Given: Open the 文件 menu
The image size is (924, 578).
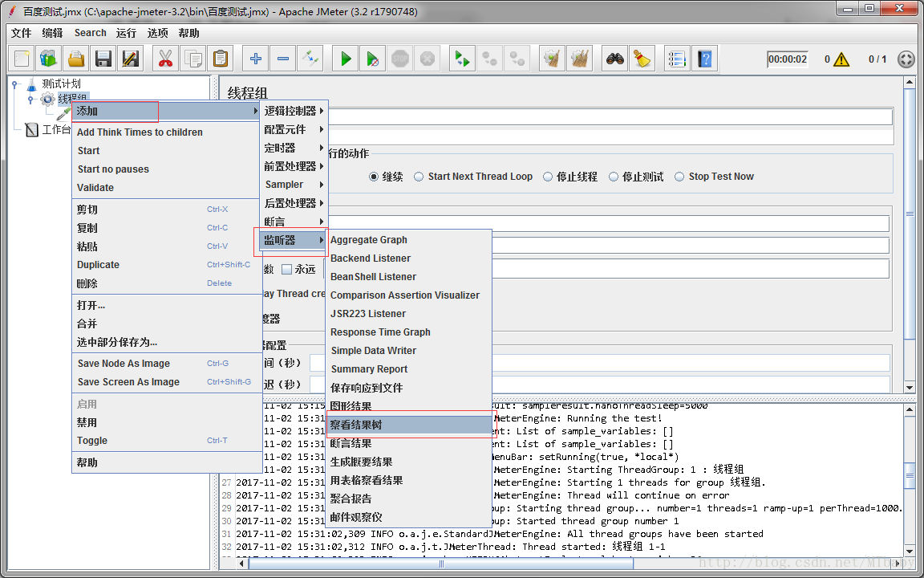Looking at the screenshot, I should click(x=21, y=33).
